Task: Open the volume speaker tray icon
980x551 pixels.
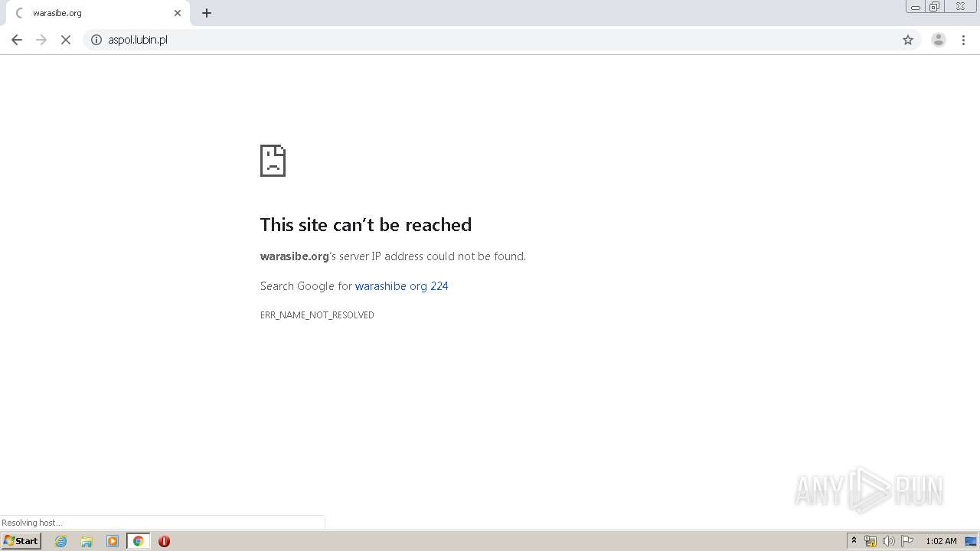Action: [889, 541]
